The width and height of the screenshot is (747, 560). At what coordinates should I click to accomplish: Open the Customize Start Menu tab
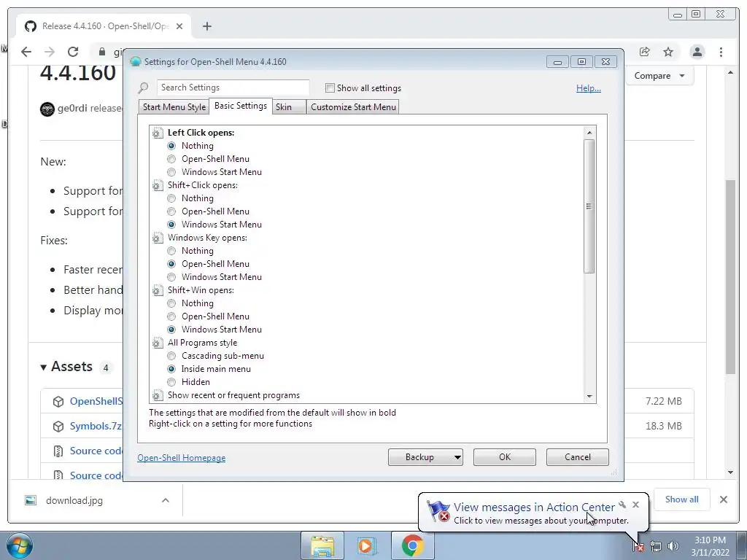click(353, 106)
